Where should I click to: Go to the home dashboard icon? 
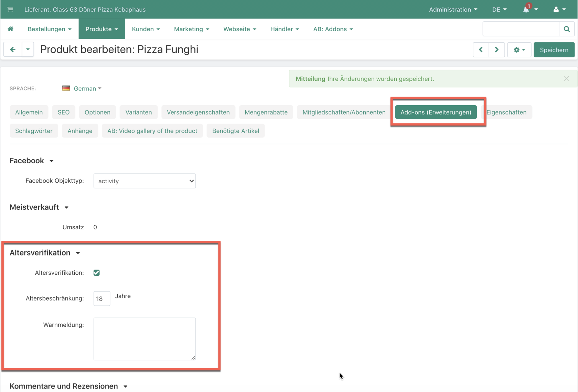point(11,29)
